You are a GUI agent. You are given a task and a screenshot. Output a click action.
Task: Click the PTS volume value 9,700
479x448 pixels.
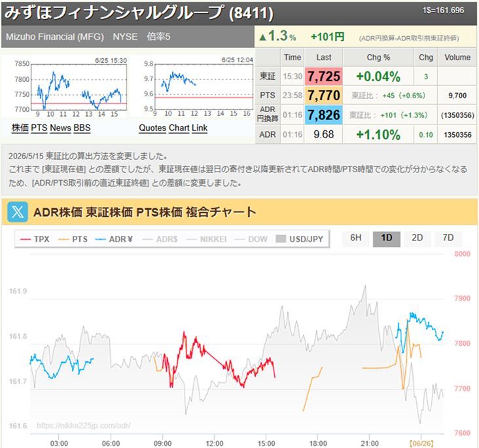pos(457,96)
